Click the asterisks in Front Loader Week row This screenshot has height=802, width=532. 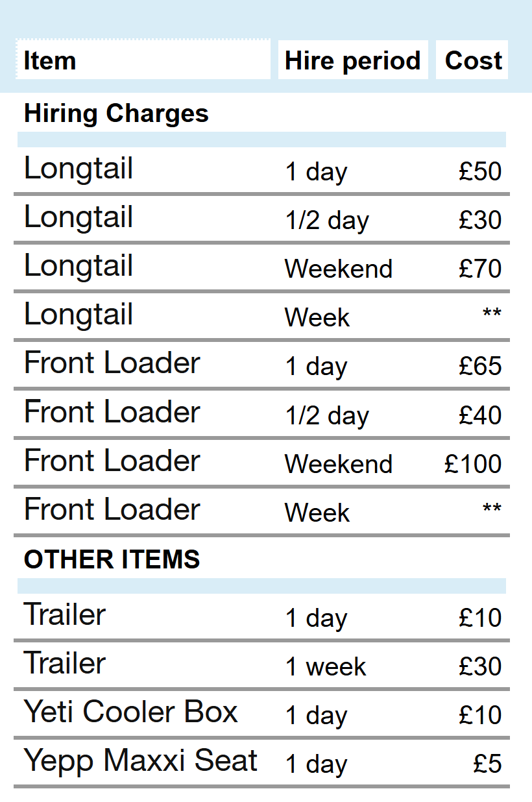pyautogui.click(x=492, y=509)
